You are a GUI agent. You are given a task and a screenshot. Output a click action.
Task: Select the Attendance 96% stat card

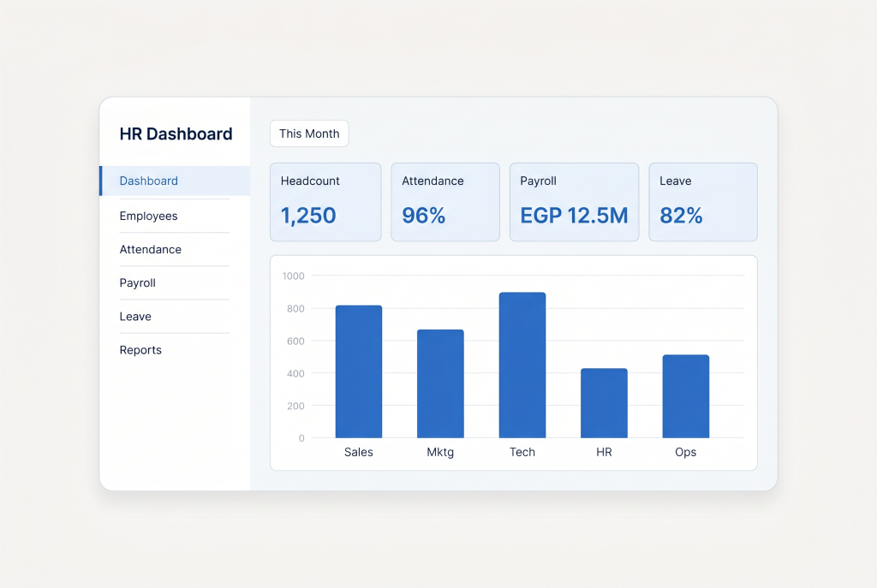pos(445,202)
